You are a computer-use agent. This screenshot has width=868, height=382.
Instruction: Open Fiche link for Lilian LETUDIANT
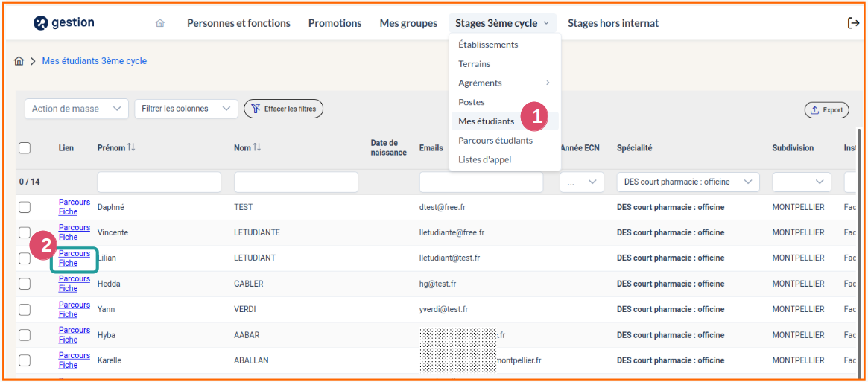click(68, 263)
